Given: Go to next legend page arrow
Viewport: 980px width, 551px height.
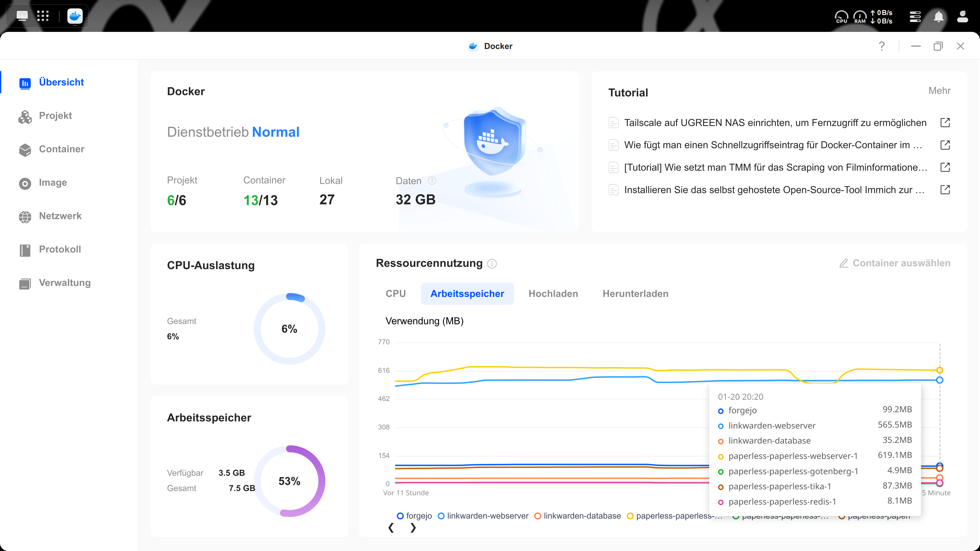Looking at the screenshot, I should click(x=413, y=528).
